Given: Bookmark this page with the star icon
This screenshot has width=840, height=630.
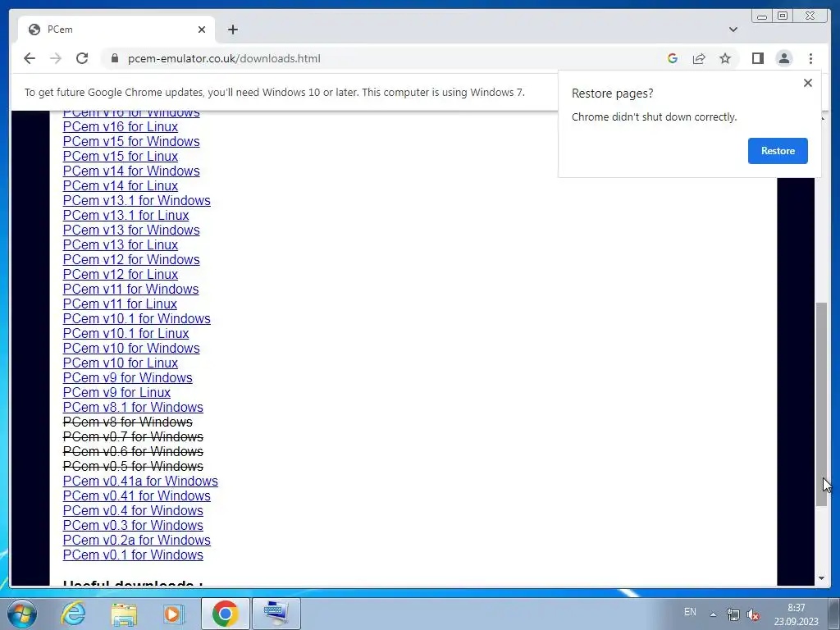Looking at the screenshot, I should pos(725,58).
